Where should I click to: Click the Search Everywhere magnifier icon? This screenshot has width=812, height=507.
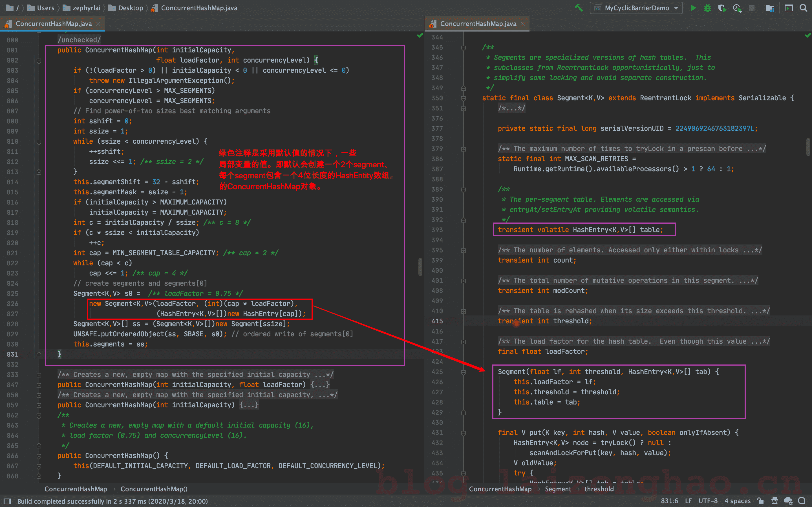pos(803,8)
